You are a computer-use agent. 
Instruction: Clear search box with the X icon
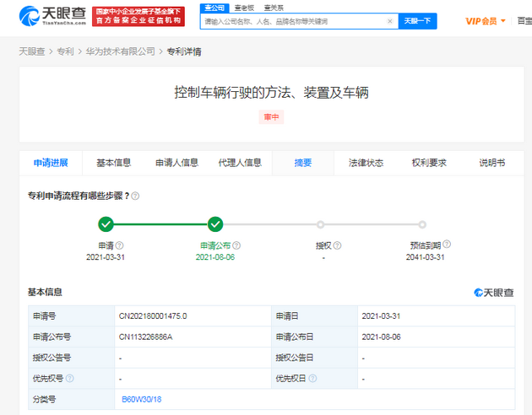(x=390, y=21)
